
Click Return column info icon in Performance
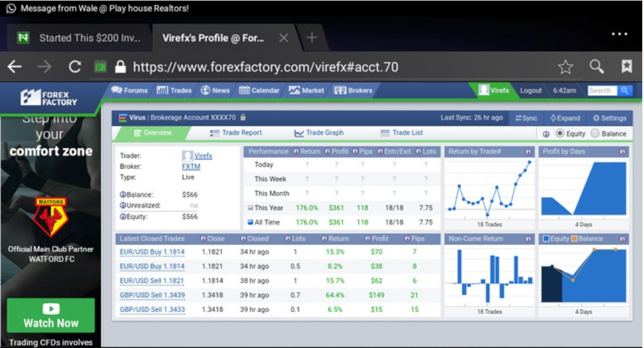(x=296, y=152)
